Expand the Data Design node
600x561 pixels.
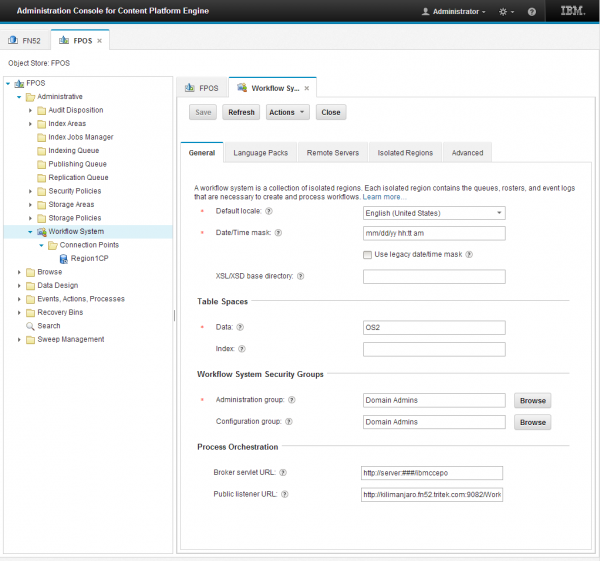click(x=19, y=286)
